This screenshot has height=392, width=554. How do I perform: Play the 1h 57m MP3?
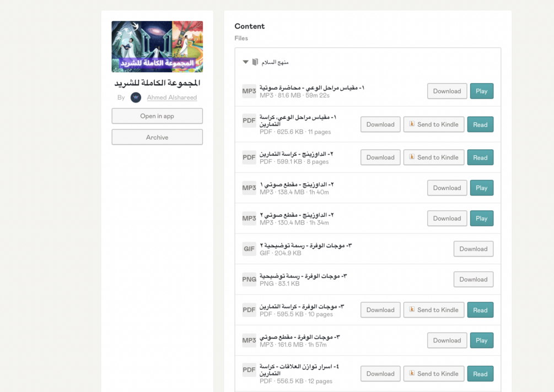pyautogui.click(x=482, y=340)
